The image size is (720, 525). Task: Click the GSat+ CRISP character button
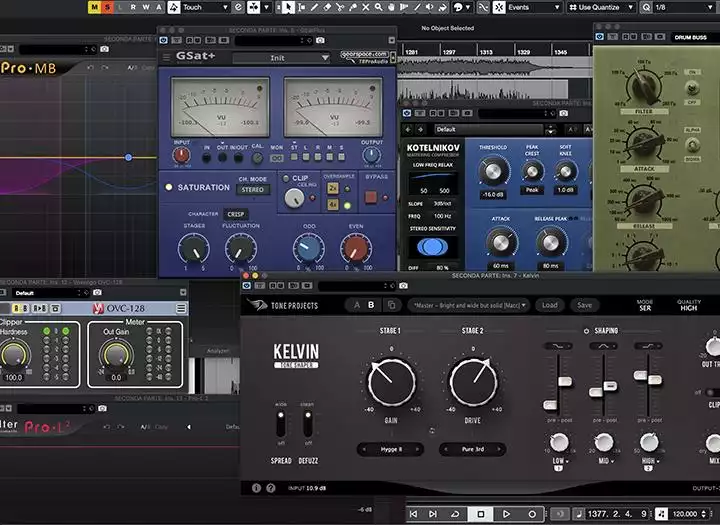click(236, 214)
